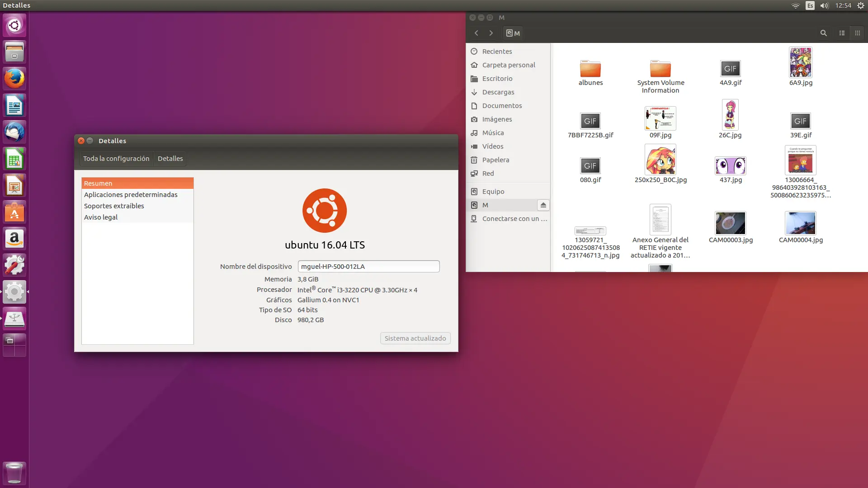This screenshot has height=488, width=868.
Task: Switch the file manager to grid view
Action: 857,33
